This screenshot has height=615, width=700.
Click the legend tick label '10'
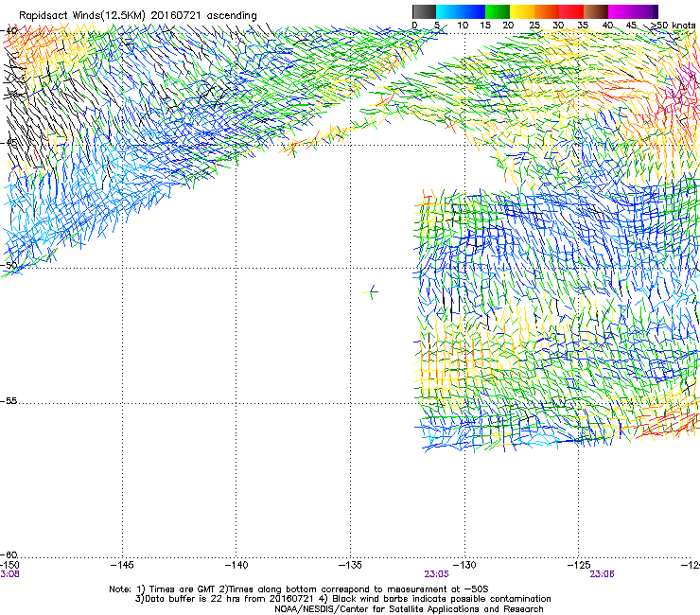(463, 26)
